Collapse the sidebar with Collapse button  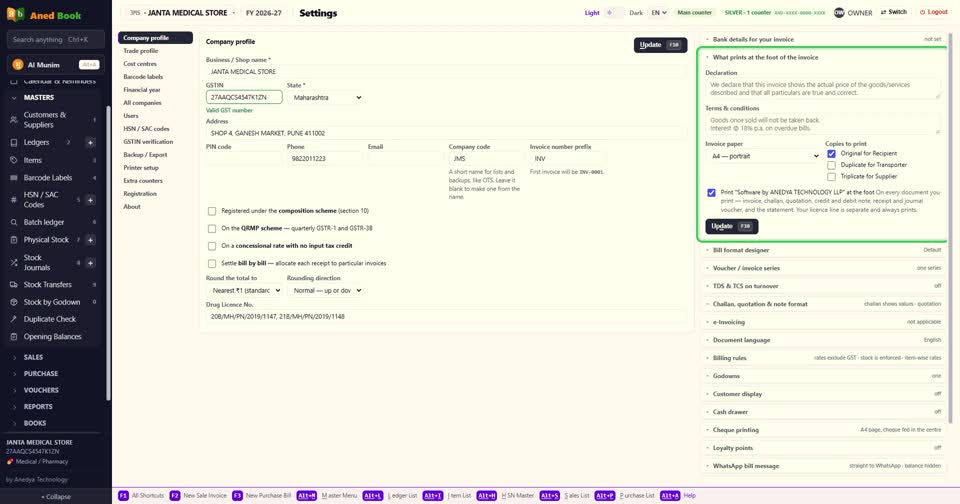56,497
